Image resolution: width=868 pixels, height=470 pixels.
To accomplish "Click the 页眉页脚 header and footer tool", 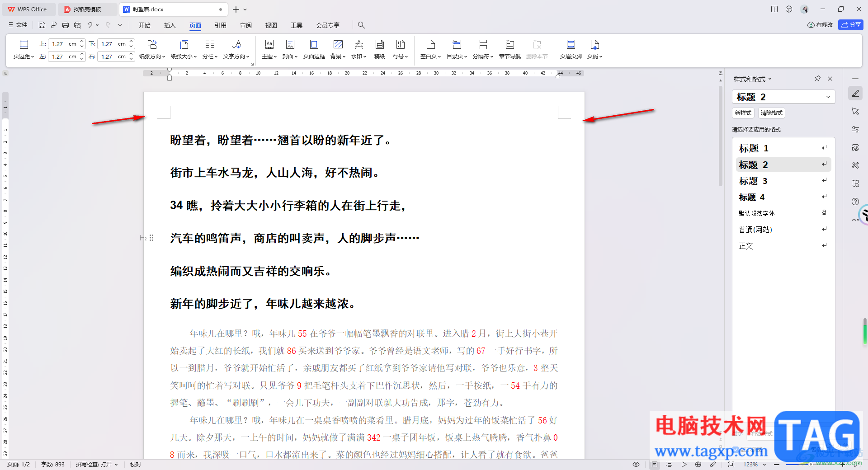I will [x=571, y=49].
